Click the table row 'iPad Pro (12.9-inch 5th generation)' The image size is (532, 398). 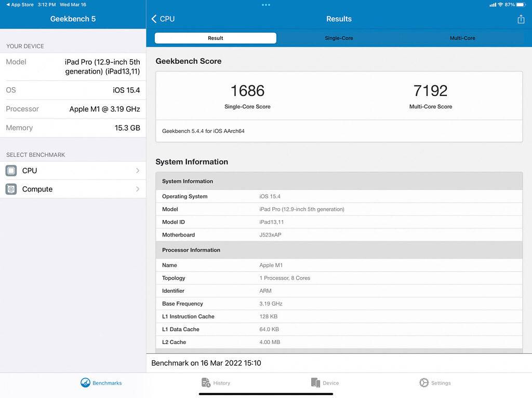click(x=339, y=209)
